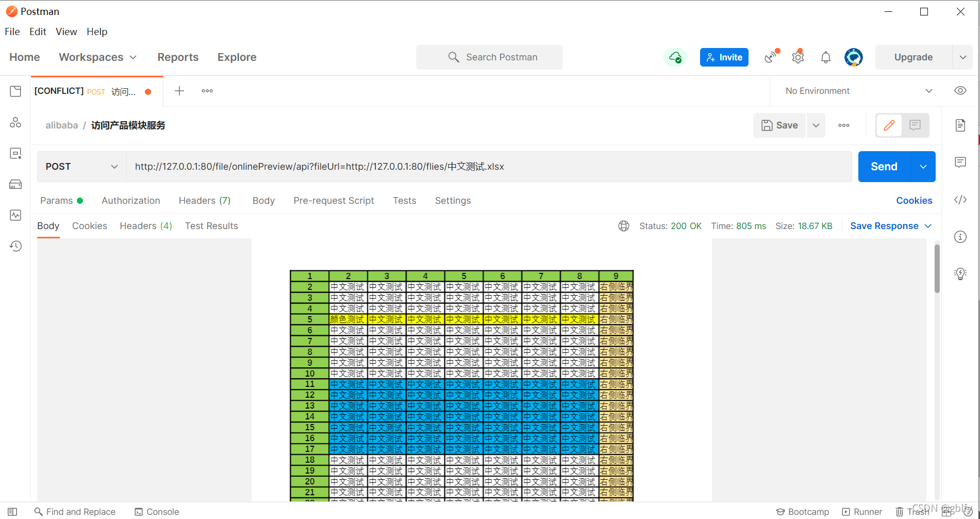Open the Comments icon in right sidebar
Screen dimensions: 980x519
click(x=960, y=163)
